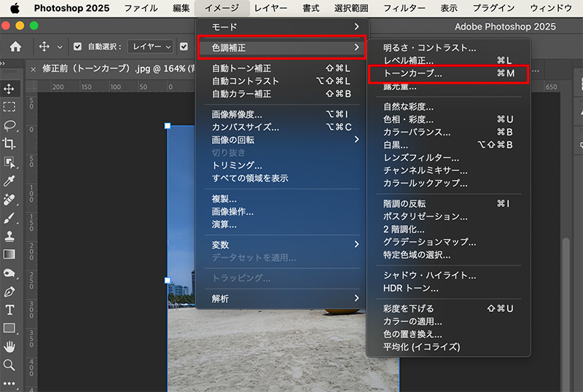
Task: Choose カンバスサイズ... from Image menu
Action: click(282, 127)
